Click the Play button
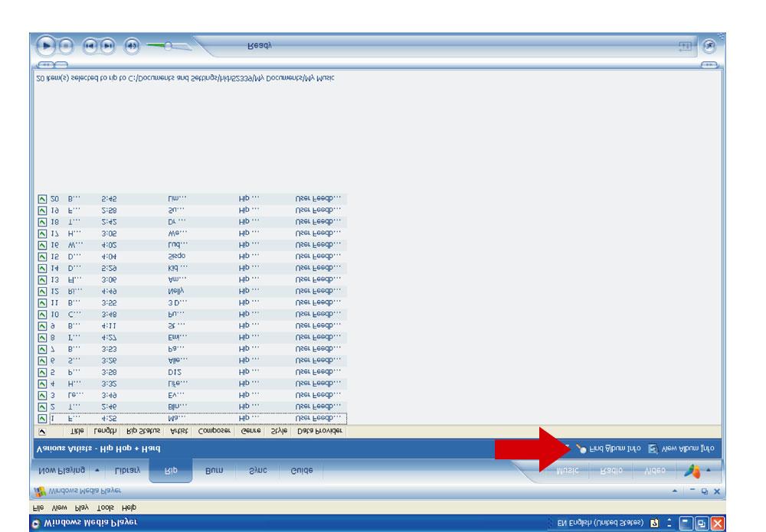Image resolution: width=766 pixels, height=532 pixels. click(x=46, y=46)
